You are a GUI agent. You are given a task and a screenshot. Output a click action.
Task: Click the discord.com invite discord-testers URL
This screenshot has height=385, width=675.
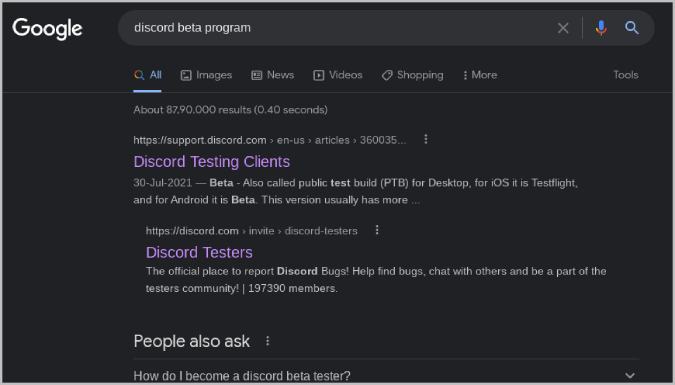(x=251, y=231)
